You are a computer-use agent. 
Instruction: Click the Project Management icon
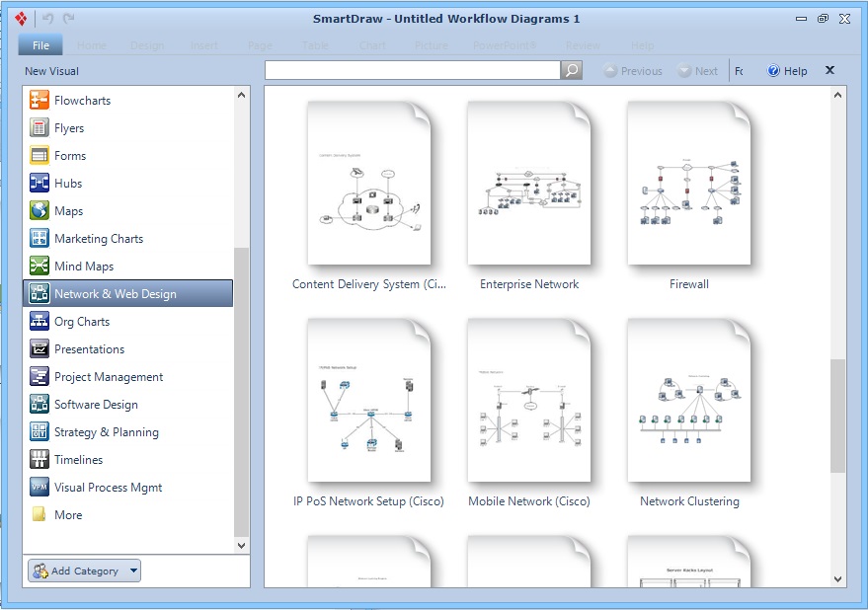(39, 377)
